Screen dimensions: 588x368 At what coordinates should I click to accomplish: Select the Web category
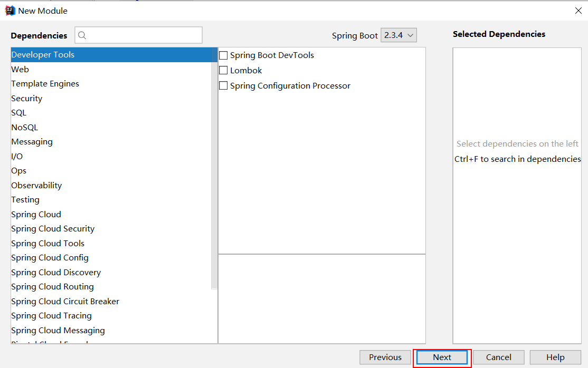point(112,69)
